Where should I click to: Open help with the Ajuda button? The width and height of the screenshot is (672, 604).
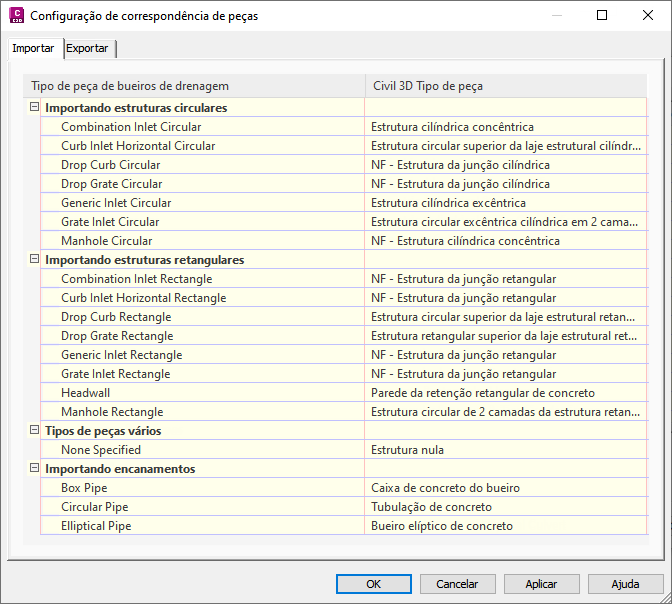tap(626, 584)
